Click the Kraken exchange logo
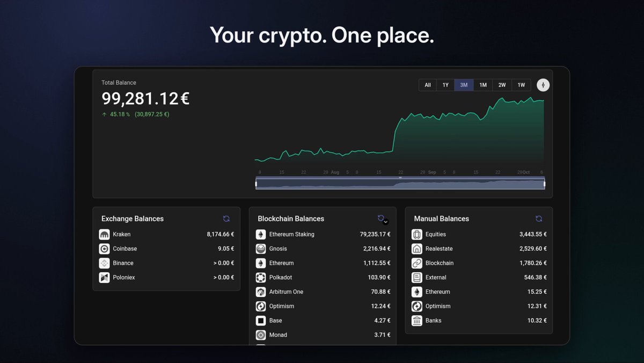The height and width of the screenshot is (363, 644). pyautogui.click(x=104, y=235)
